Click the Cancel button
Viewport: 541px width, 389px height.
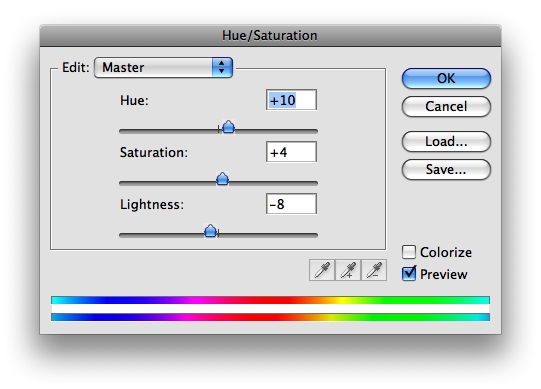point(446,106)
